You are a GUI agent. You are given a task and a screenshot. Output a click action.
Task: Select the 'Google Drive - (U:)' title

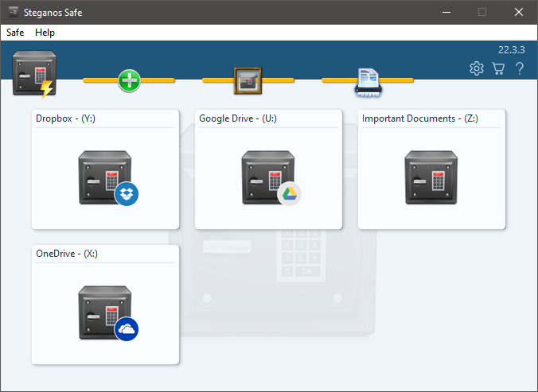[x=238, y=118]
